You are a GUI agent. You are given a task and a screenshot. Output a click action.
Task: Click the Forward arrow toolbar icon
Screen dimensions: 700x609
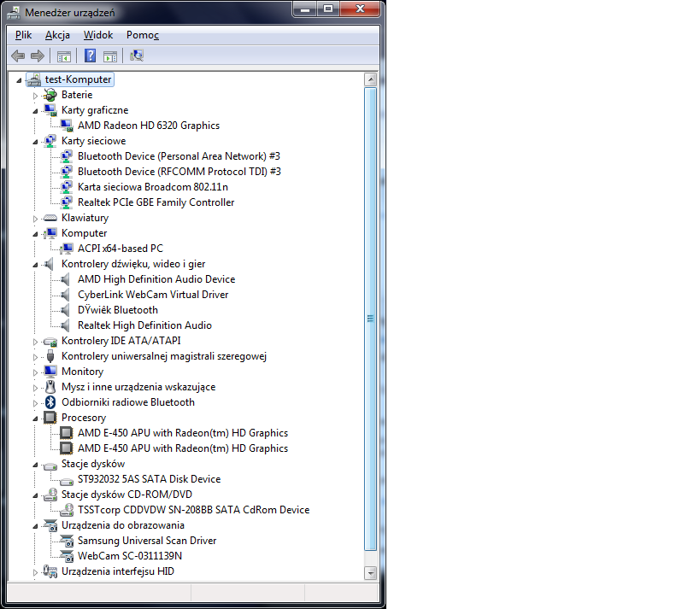(38, 56)
